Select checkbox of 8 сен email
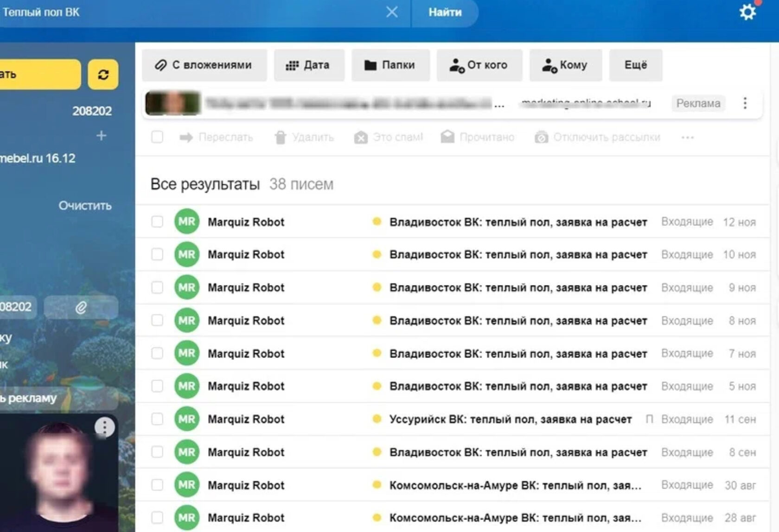Viewport: 779px width, 532px height. click(x=157, y=452)
